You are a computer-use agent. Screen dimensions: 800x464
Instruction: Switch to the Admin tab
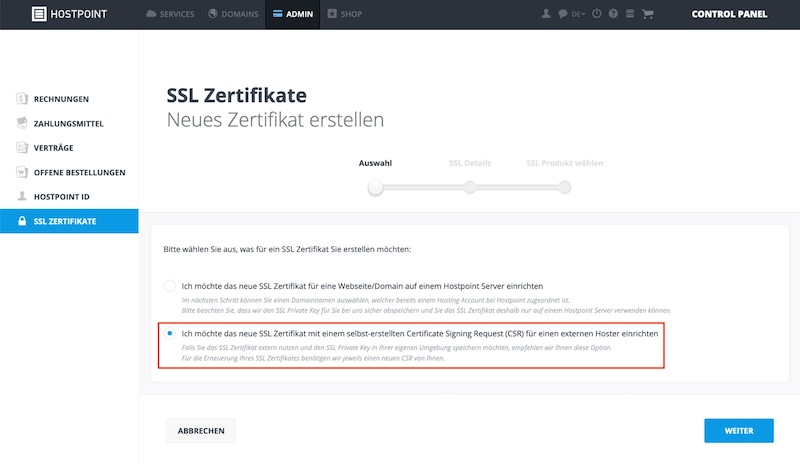pyautogui.click(x=293, y=14)
